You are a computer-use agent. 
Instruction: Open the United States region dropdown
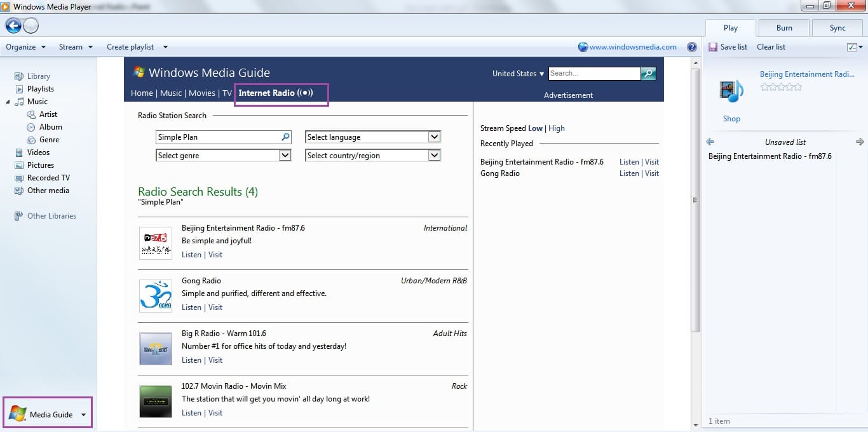519,74
